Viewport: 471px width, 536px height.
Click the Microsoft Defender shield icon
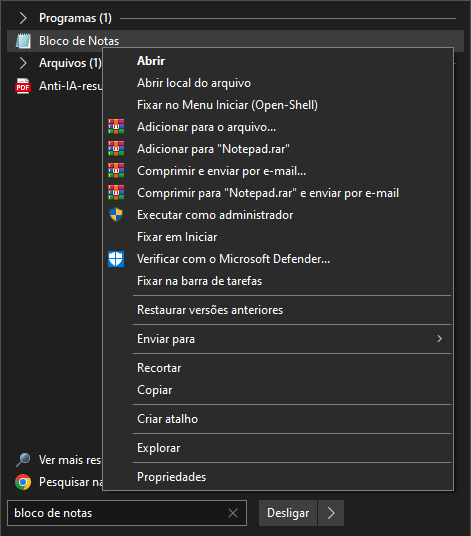tap(116, 259)
